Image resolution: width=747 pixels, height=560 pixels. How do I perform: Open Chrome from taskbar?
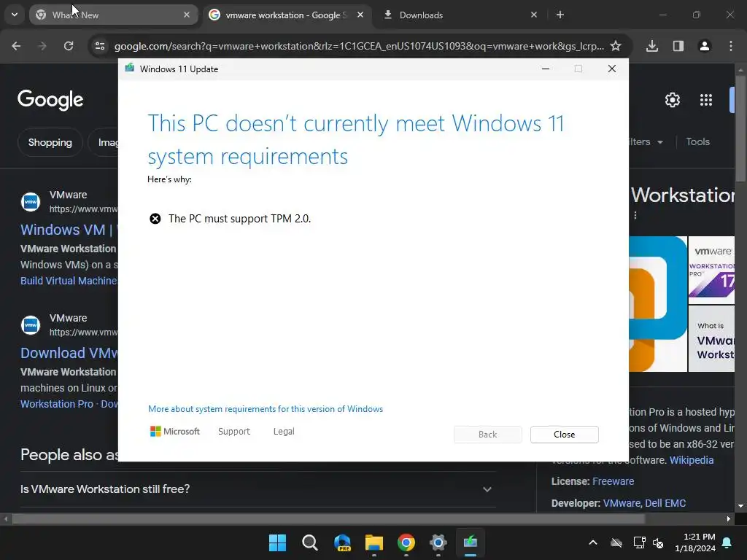[x=406, y=542]
